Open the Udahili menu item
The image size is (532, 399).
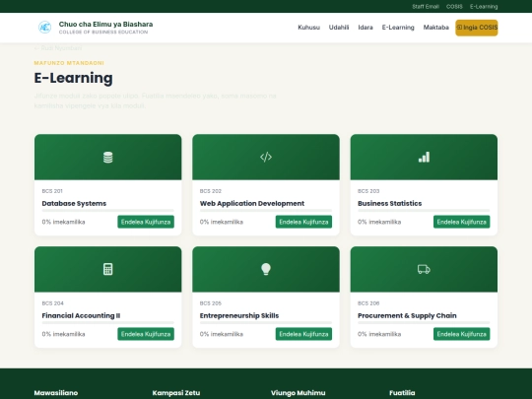339,28
